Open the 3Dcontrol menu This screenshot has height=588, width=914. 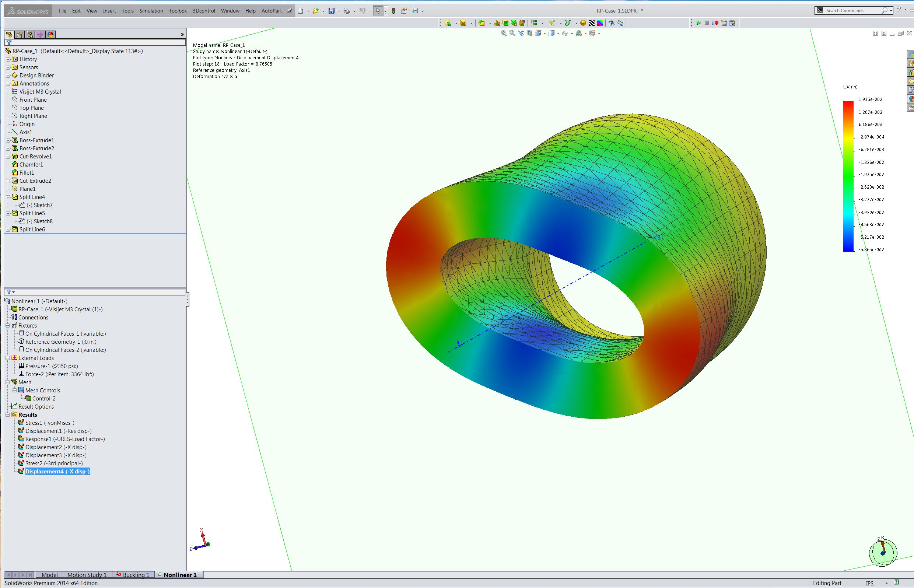pos(204,11)
